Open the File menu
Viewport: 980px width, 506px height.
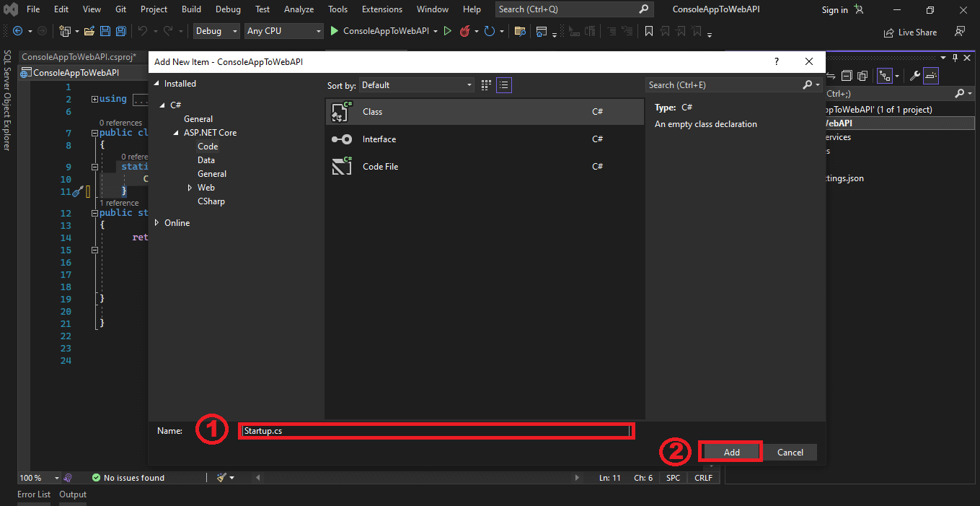coord(33,9)
